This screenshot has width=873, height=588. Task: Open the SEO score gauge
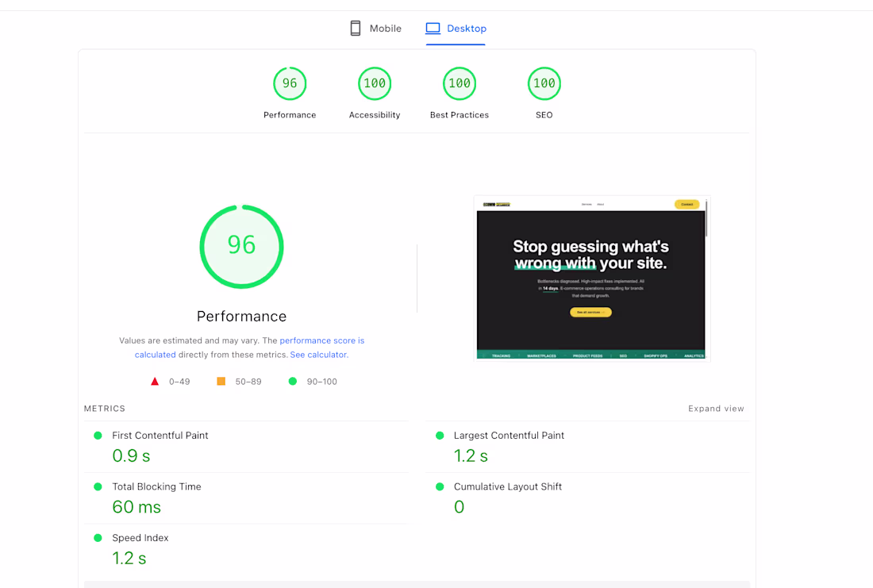coord(544,83)
